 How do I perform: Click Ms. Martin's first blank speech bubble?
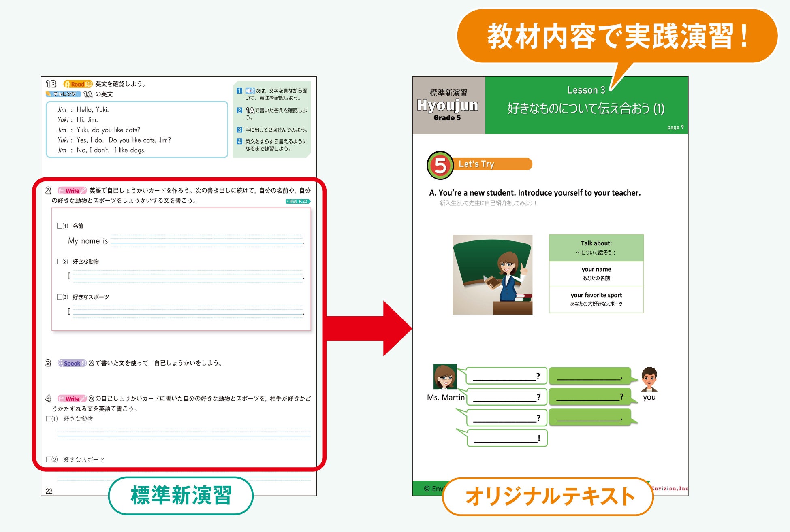[x=506, y=376]
